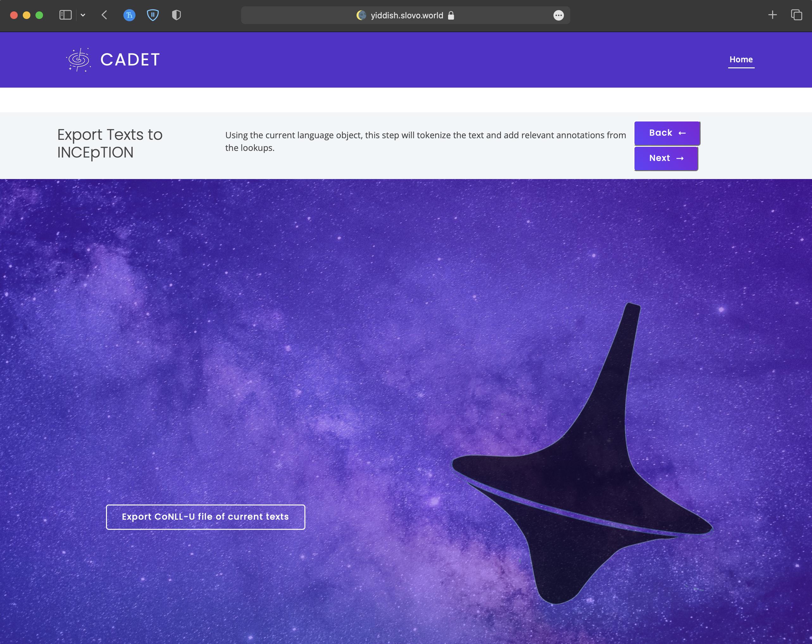Show the tab overview

[x=796, y=15]
